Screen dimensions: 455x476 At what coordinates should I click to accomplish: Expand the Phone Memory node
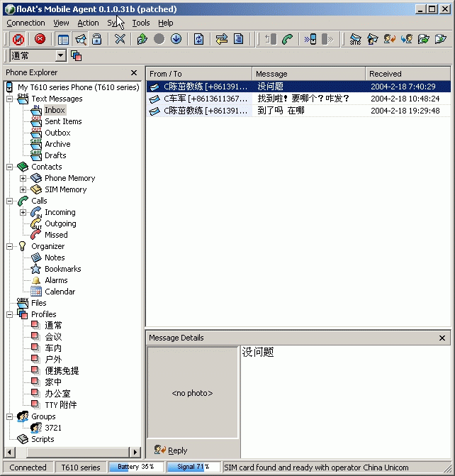pyautogui.click(x=23, y=178)
